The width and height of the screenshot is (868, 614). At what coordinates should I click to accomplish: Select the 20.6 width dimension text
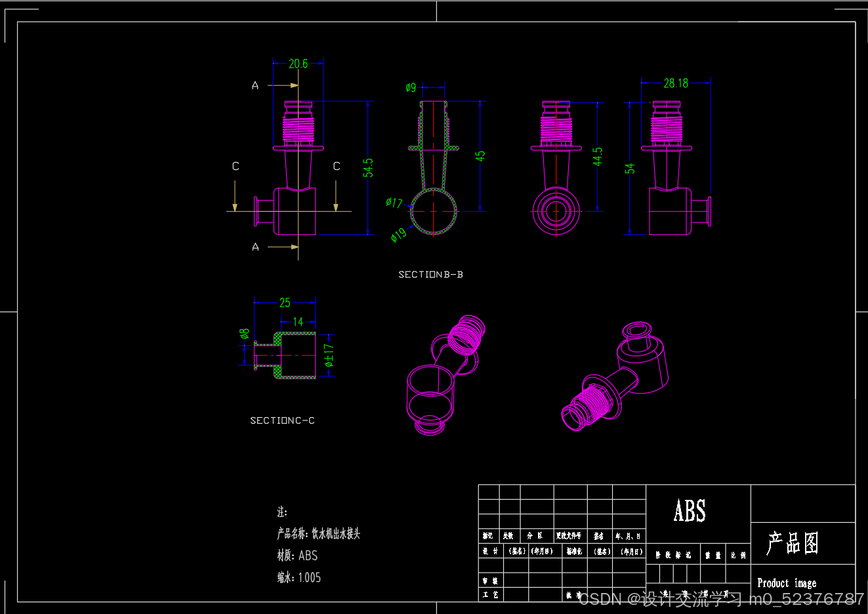coord(299,64)
